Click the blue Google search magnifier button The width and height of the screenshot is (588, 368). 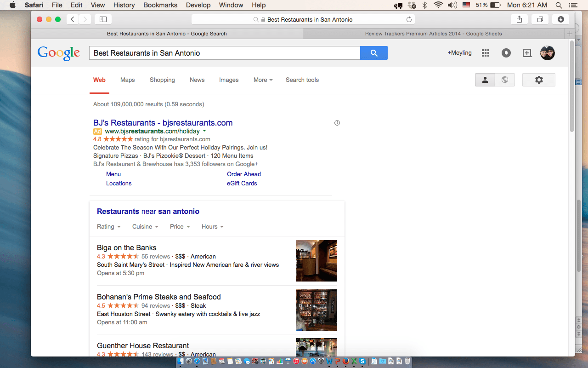coord(374,53)
